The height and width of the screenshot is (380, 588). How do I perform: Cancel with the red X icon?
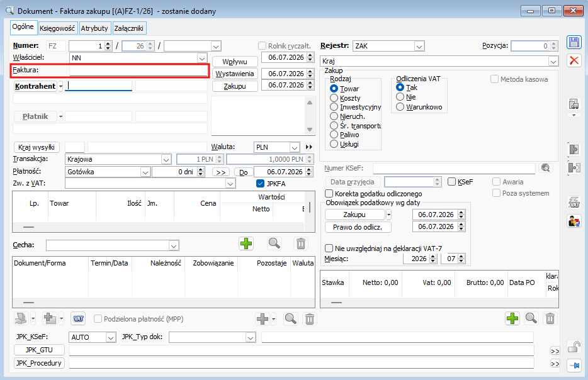point(574,60)
